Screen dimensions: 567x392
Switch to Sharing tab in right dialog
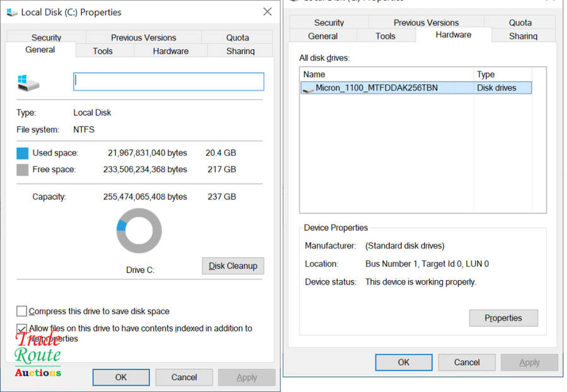[523, 36]
